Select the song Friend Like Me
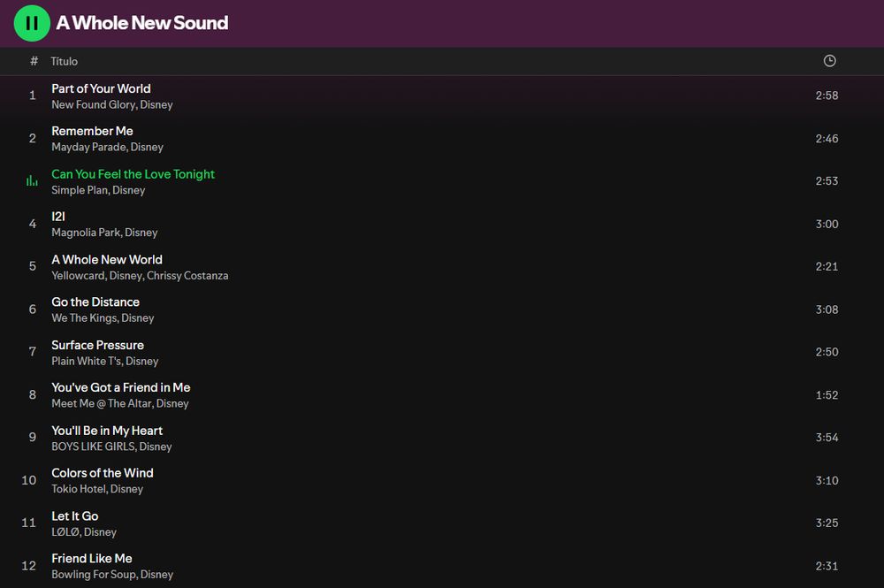The image size is (884, 588). point(91,559)
